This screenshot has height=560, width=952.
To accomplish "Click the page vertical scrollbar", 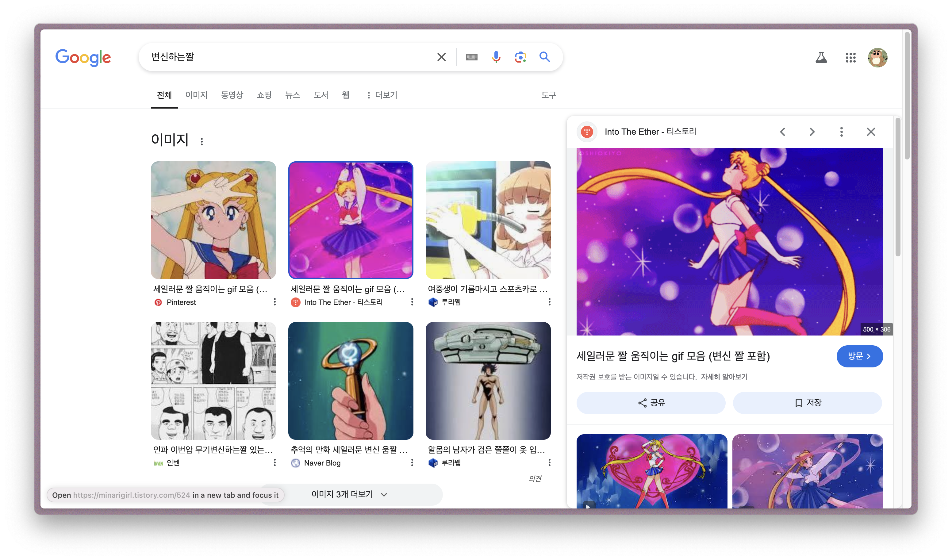I will point(907,96).
